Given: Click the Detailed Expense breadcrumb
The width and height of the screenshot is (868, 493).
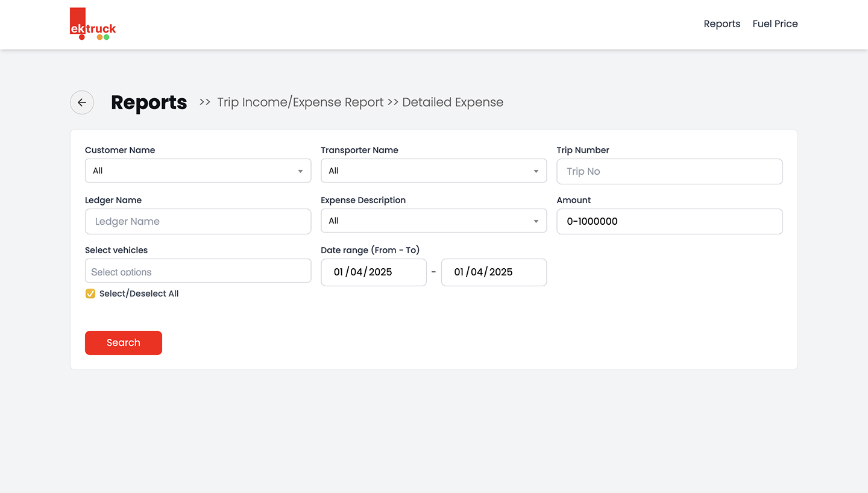Looking at the screenshot, I should tap(452, 102).
